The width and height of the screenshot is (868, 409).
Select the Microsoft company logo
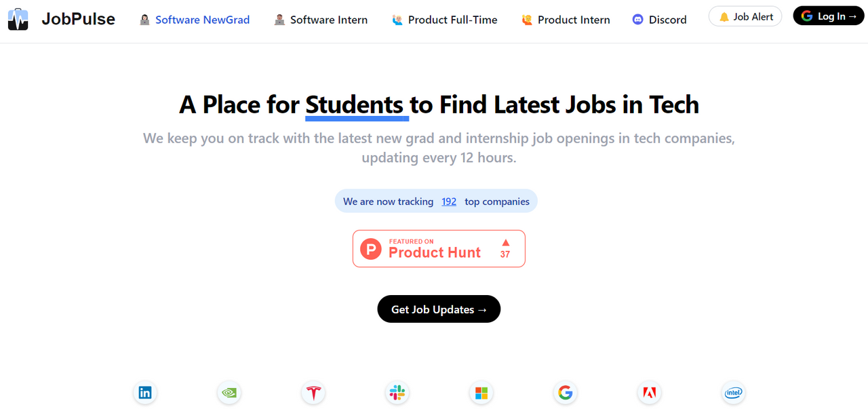(x=481, y=393)
